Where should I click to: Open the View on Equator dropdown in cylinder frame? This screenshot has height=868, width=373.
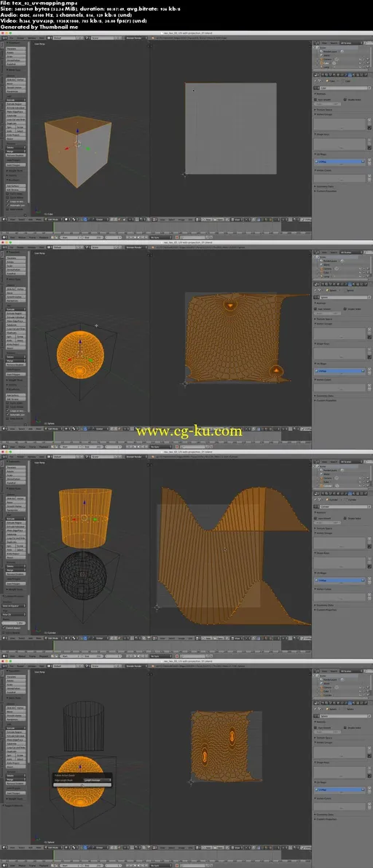coord(14,605)
